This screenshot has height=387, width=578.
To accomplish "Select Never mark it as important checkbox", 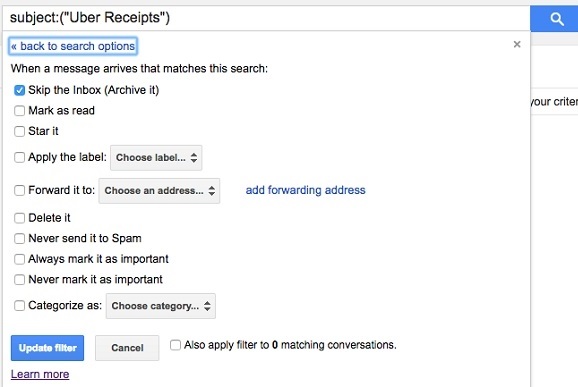I will point(19,279).
